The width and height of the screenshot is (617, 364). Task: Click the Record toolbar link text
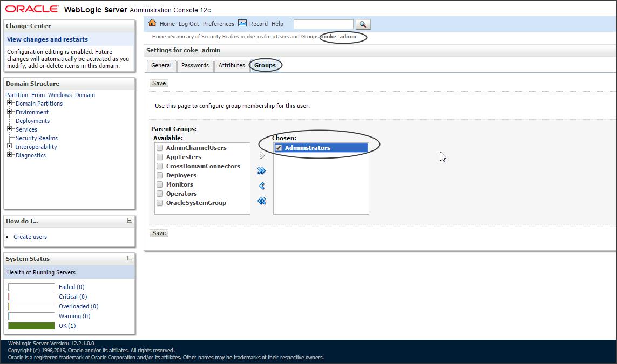[259, 24]
